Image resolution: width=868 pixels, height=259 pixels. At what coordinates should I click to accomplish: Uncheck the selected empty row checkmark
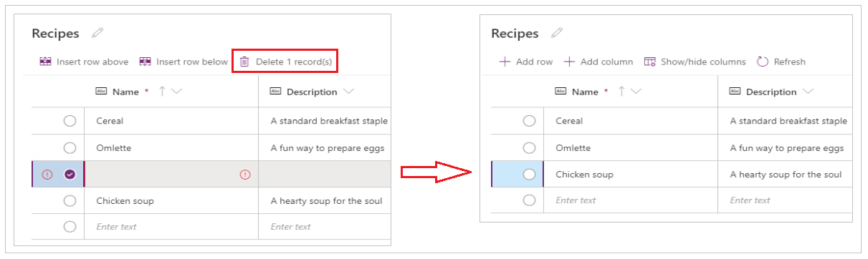tap(70, 175)
